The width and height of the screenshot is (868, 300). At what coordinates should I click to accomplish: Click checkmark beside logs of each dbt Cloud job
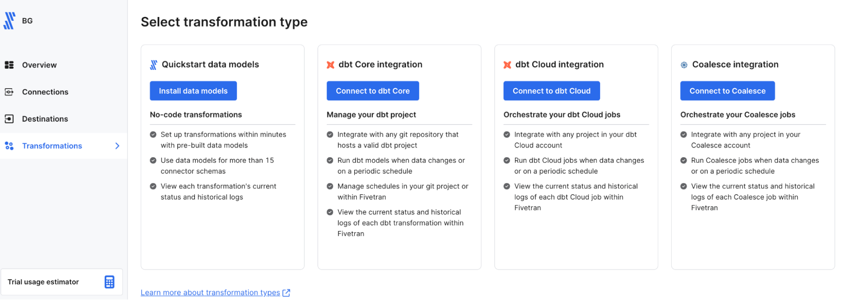(x=507, y=186)
